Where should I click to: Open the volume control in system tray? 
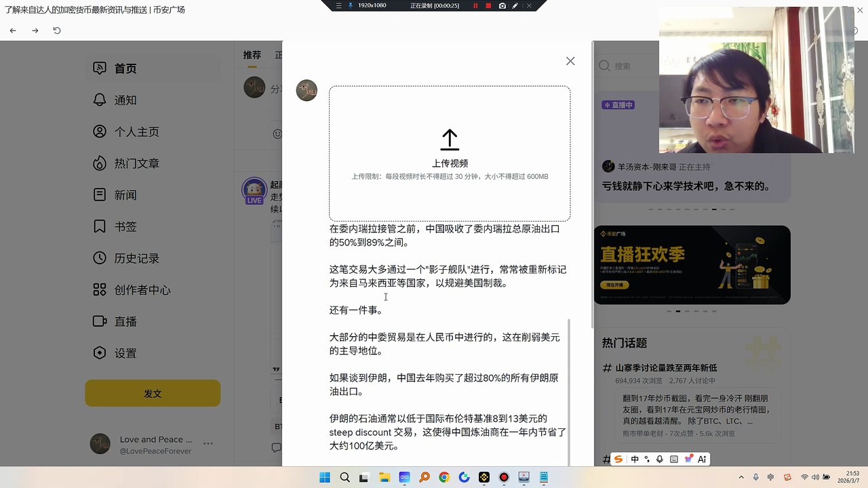coord(815,477)
